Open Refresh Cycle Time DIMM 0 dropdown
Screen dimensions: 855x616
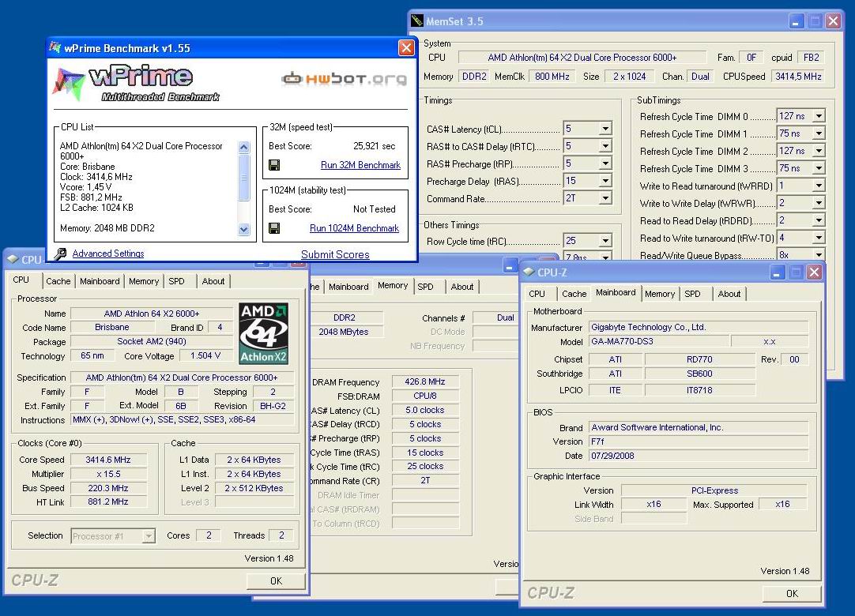(819, 116)
